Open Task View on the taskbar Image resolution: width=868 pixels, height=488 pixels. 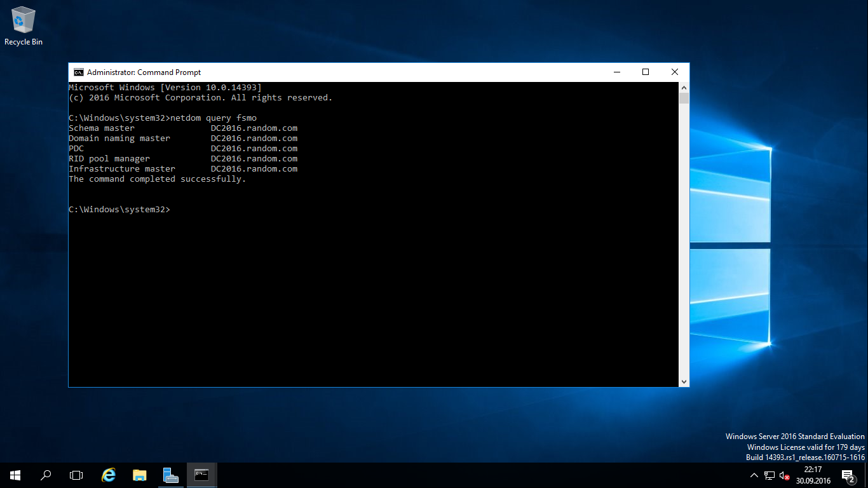pos(76,475)
